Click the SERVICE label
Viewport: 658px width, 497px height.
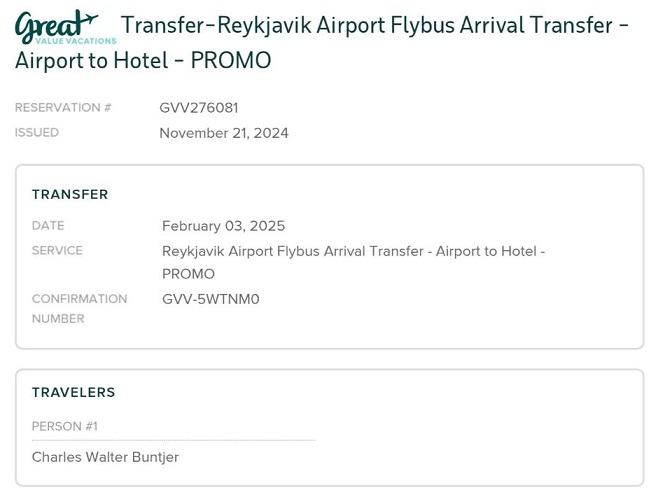(x=57, y=251)
